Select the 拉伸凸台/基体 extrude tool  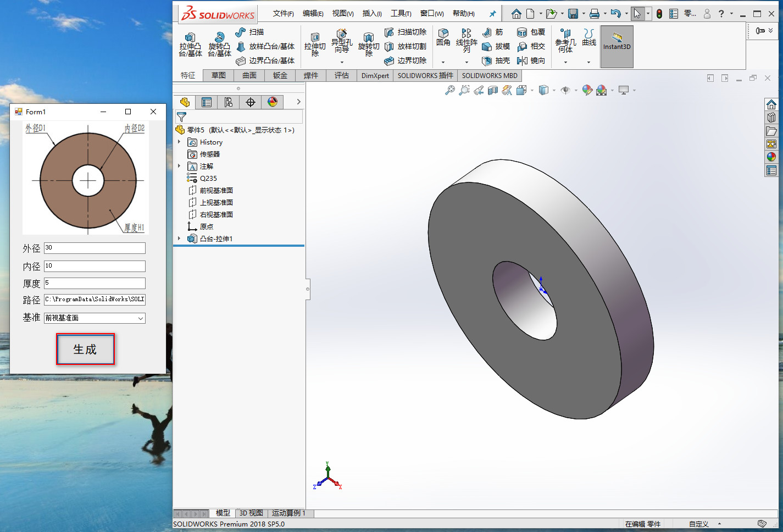click(x=190, y=46)
